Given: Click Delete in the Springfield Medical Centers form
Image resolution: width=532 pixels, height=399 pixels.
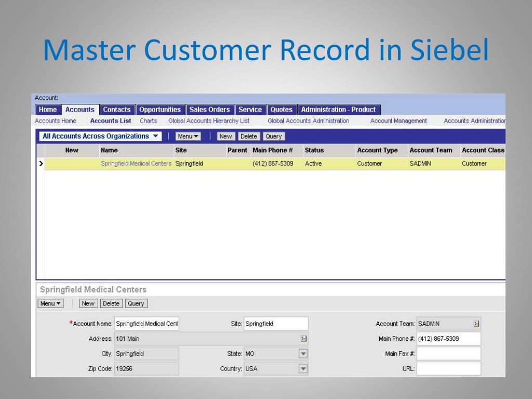Looking at the screenshot, I should click(x=111, y=303).
